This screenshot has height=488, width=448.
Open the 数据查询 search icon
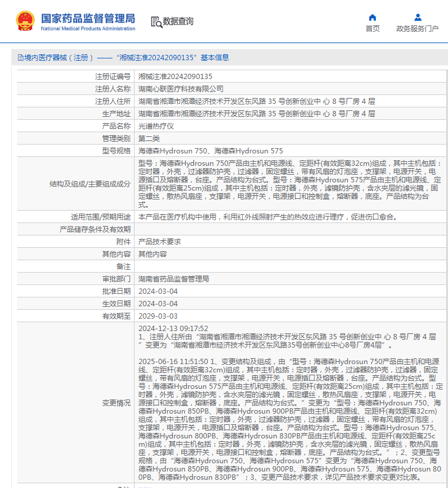[156, 22]
